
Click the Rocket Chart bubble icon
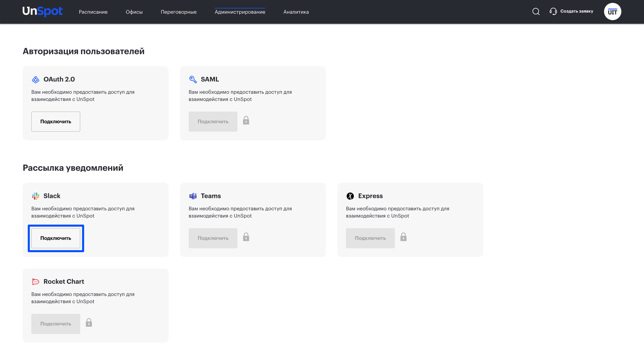(x=36, y=281)
